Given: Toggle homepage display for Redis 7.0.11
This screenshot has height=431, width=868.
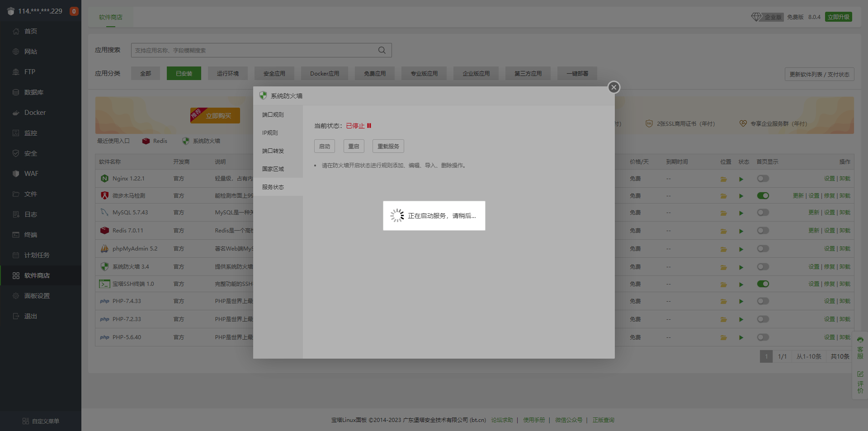Looking at the screenshot, I should click(763, 231).
